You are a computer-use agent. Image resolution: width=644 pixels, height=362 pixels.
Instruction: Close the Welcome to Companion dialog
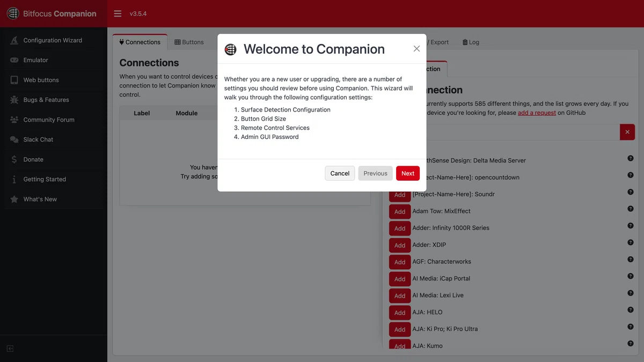pyautogui.click(x=416, y=49)
